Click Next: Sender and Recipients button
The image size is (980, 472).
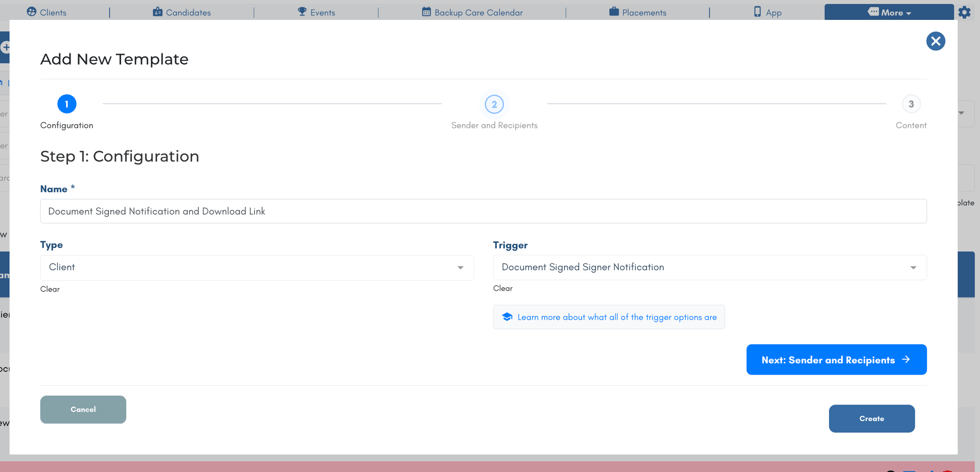[x=836, y=360]
